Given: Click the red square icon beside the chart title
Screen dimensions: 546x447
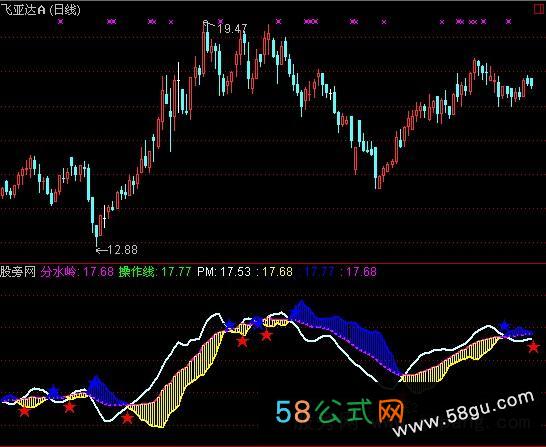Looking at the screenshot, I should (x=539, y=9).
